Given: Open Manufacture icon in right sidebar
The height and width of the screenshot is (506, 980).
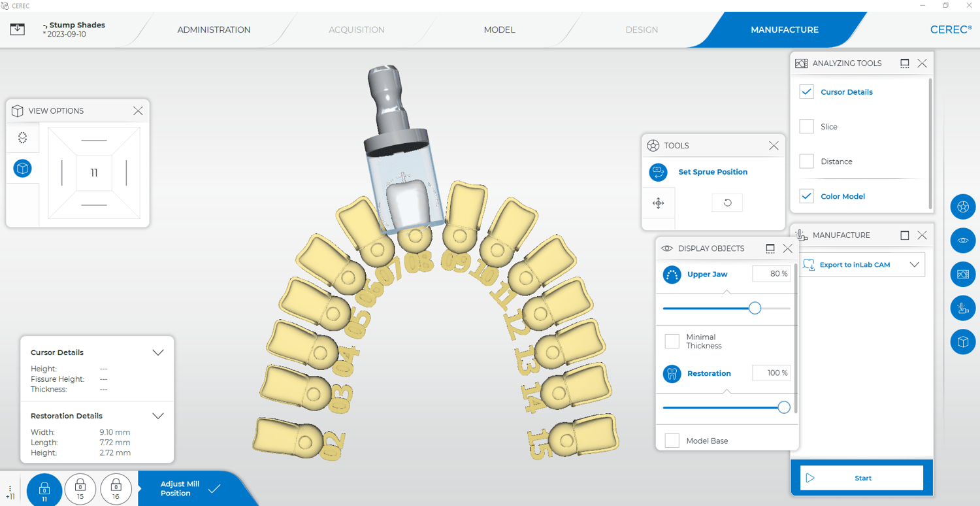Looking at the screenshot, I should coord(963,309).
